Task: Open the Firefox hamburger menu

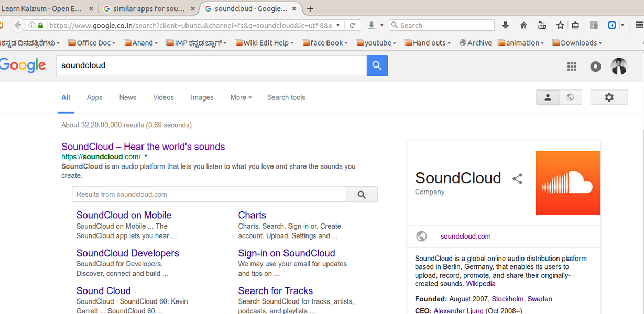Action: tap(639, 25)
